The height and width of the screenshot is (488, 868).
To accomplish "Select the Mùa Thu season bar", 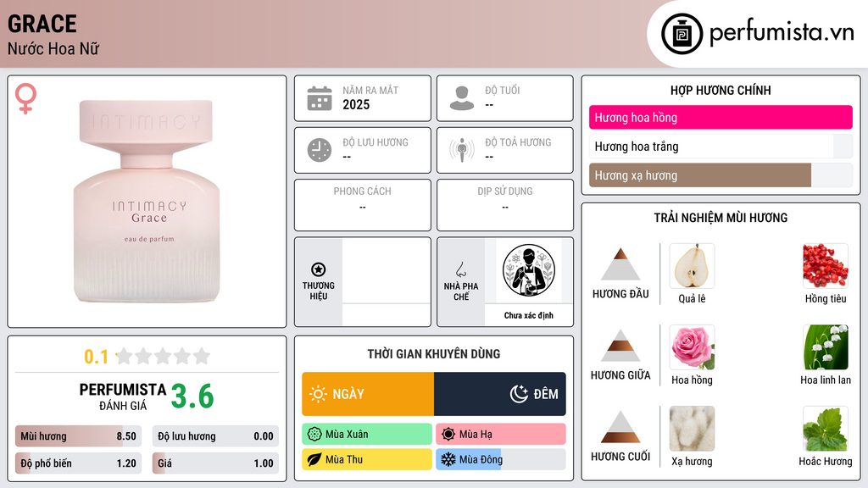I will coord(367,459).
